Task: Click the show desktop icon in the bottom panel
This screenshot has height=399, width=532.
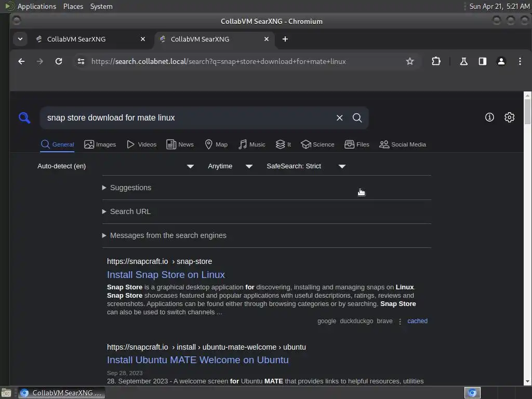Action: coord(6,393)
